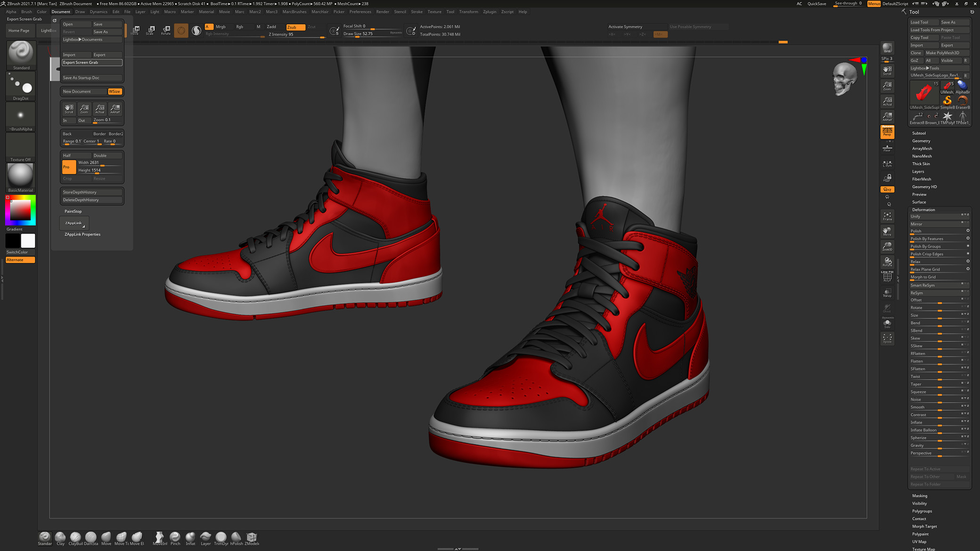Click Load Tools From Project

pos(939,30)
